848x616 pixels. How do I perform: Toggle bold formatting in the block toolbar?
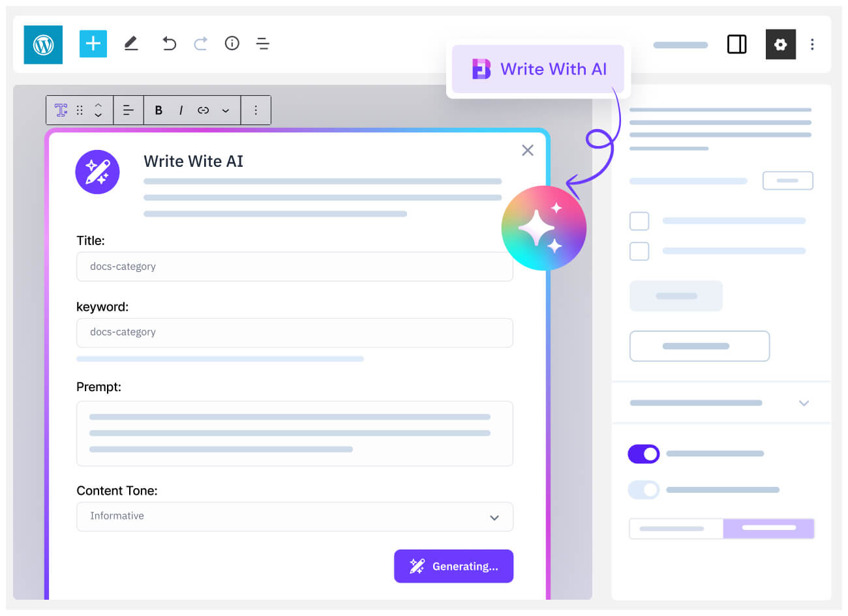tap(159, 110)
